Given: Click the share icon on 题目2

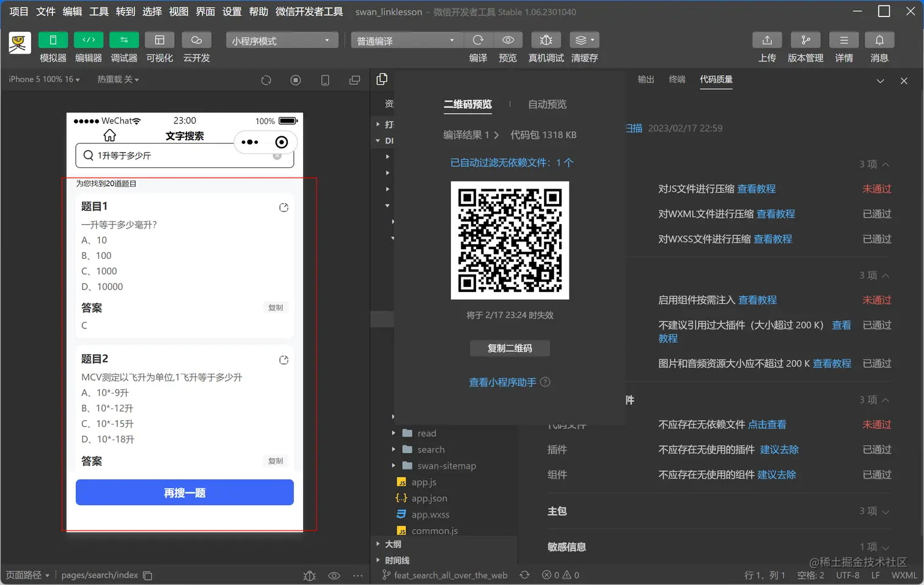Looking at the screenshot, I should [x=284, y=360].
